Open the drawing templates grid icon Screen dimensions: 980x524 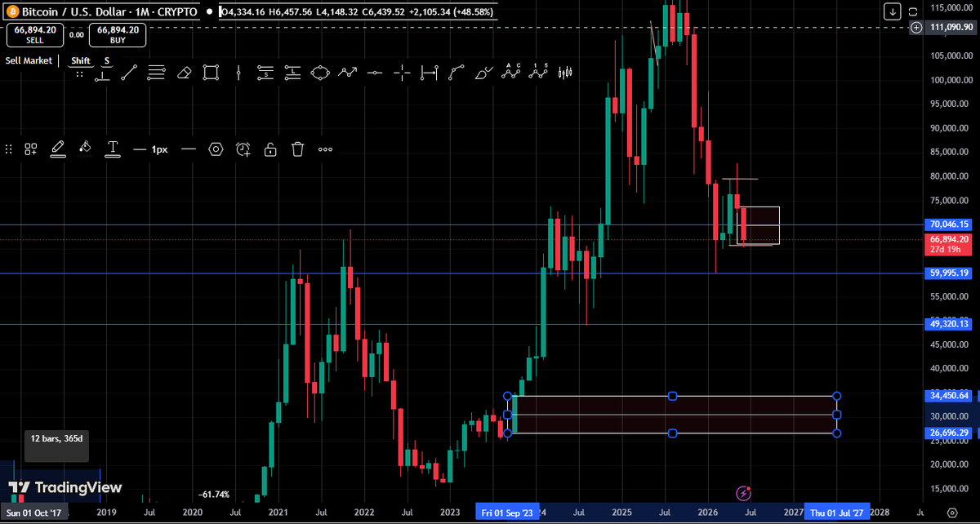pyautogui.click(x=31, y=149)
